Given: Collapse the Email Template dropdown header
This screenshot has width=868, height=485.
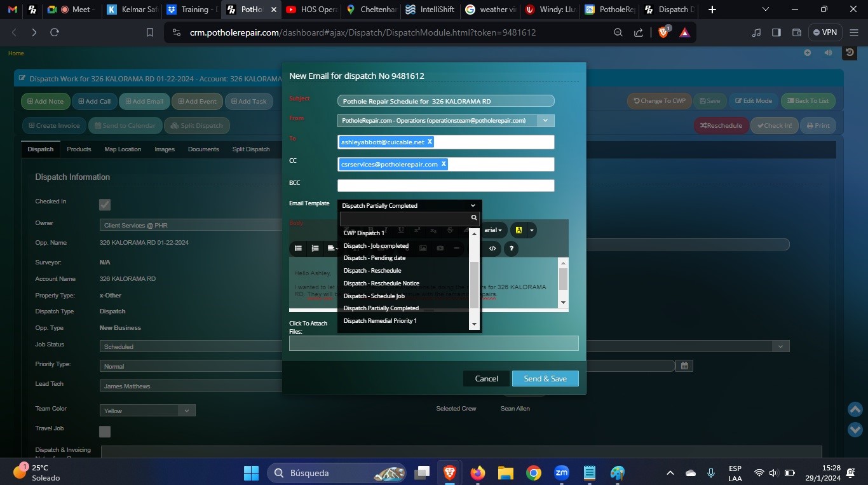Looking at the screenshot, I should click(x=409, y=205).
